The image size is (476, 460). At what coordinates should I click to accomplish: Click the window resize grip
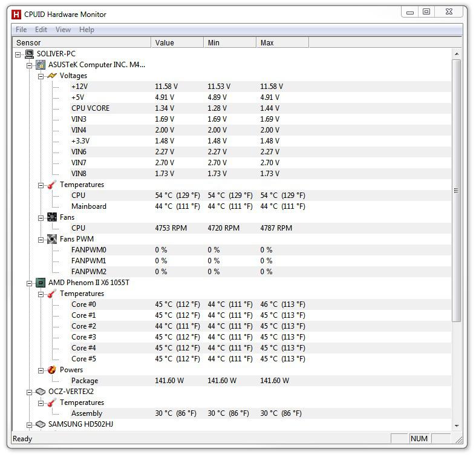click(458, 439)
